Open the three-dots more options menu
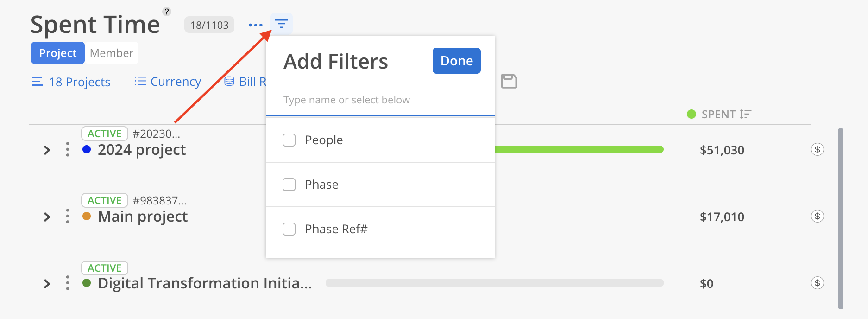Viewport: 868px width, 319px height. (x=255, y=25)
